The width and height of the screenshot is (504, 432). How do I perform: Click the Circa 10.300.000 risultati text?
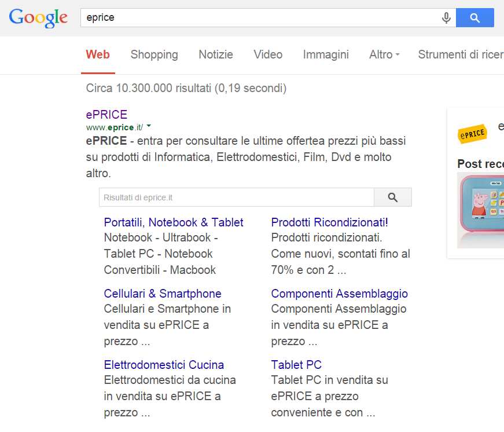point(186,88)
